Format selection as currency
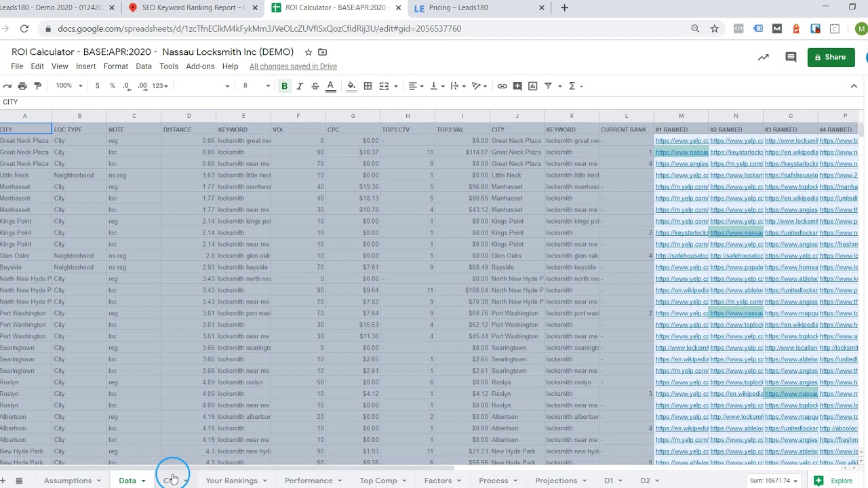 pos(98,86)
